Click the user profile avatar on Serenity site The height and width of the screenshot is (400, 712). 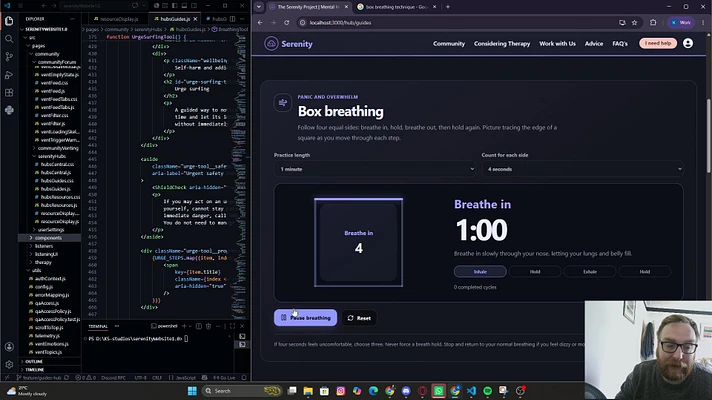click(688, 44)
